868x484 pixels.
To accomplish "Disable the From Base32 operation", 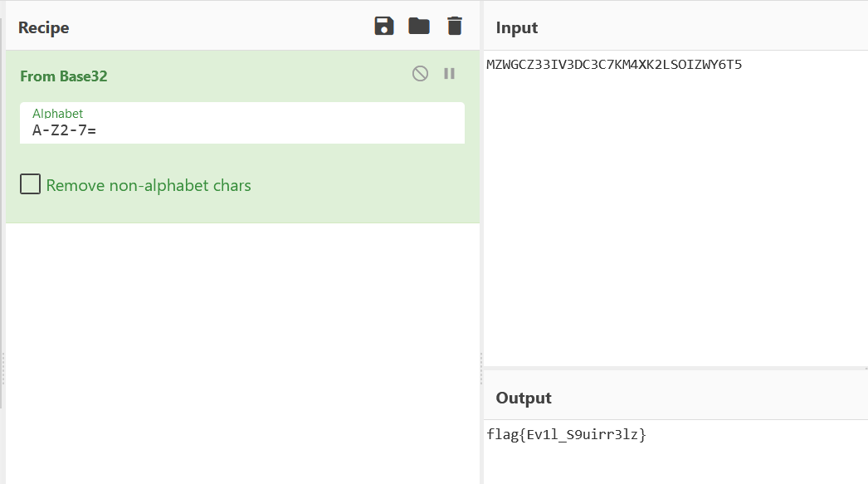I will tap(420, 74).
